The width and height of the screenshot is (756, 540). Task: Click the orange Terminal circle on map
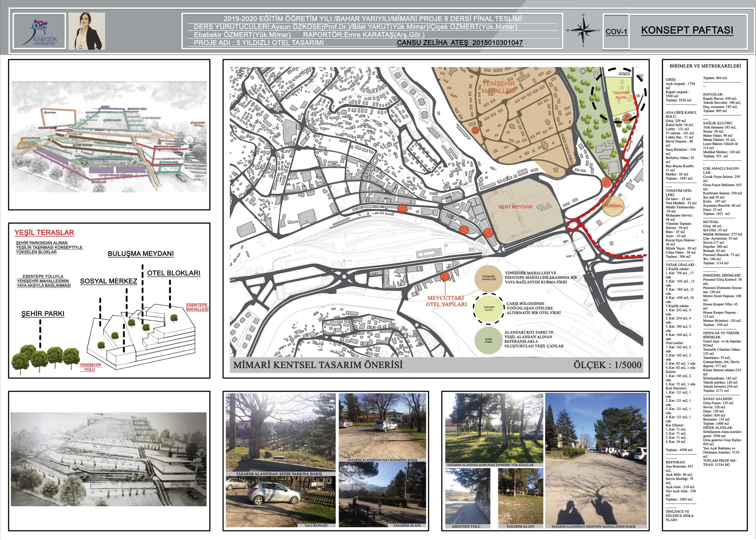coord(613,206)
